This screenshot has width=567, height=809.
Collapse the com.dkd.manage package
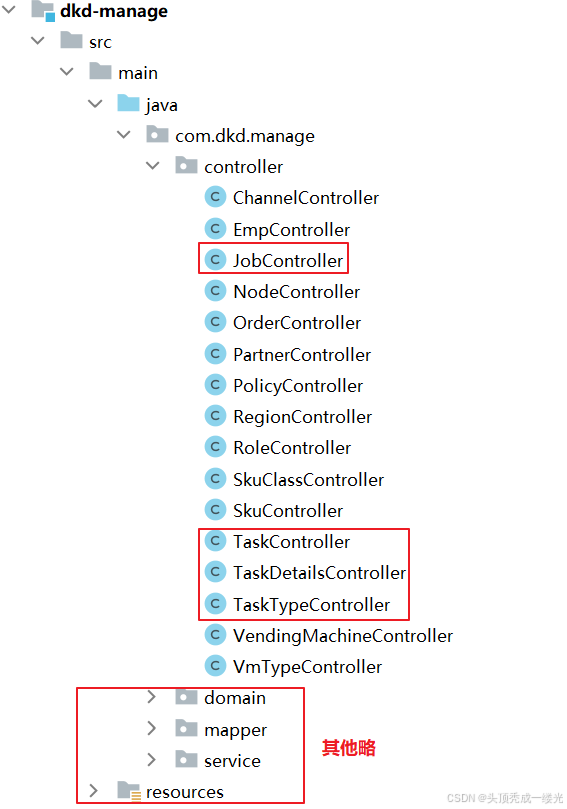pos(124,135)
